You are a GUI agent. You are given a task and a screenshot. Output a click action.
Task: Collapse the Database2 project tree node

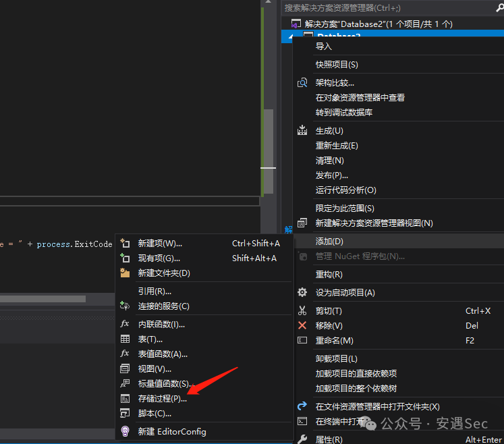pyautogui.click(x=295, y=36)
